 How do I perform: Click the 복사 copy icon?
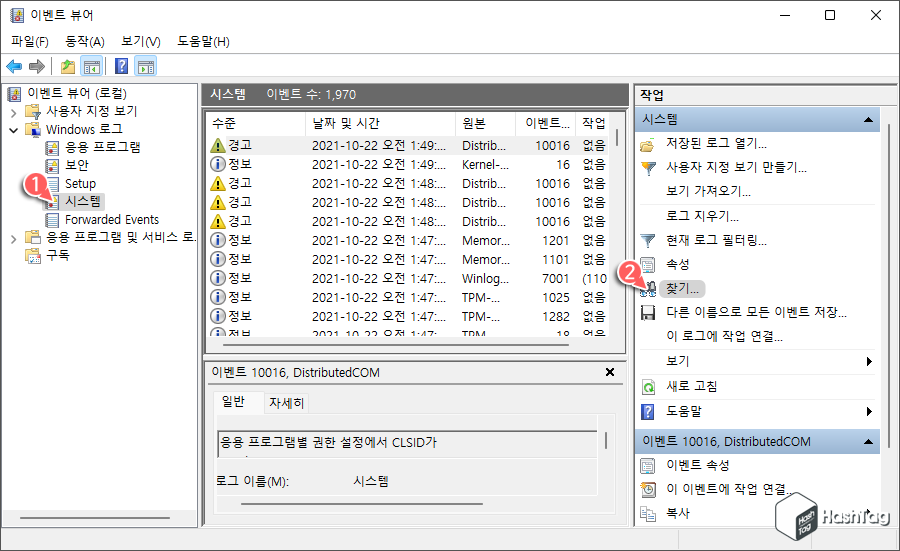[x=647, y=514]
